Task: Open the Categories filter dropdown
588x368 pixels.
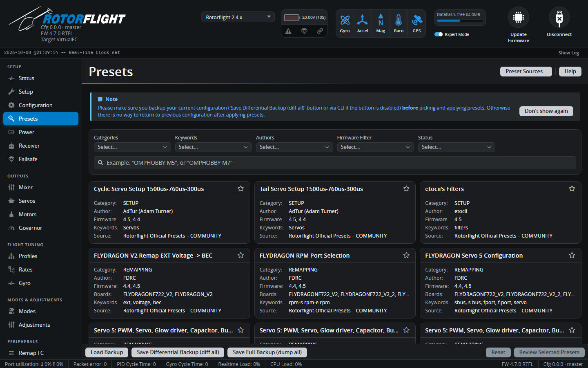Action: tap(132, 147)
